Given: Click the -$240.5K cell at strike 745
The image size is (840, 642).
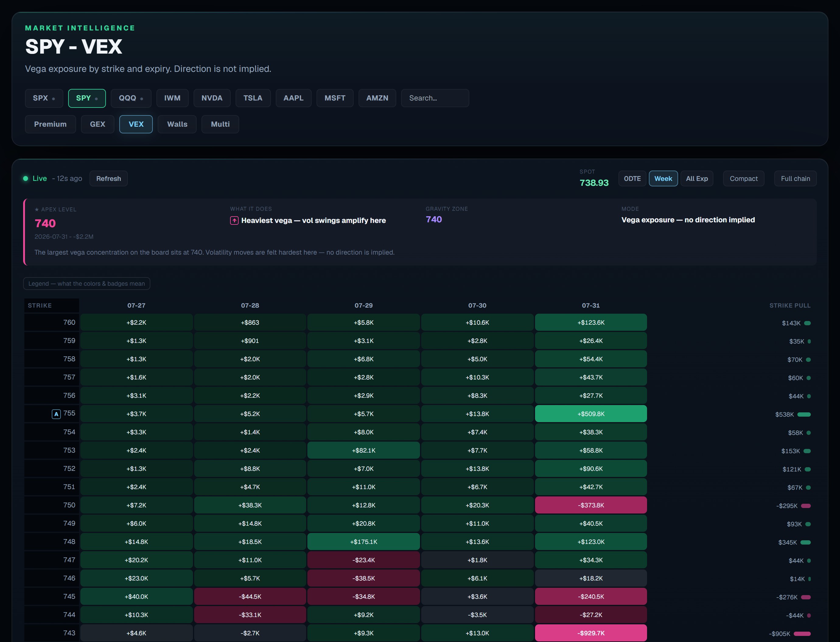Looking at the screenshot, I should point(591,597).
